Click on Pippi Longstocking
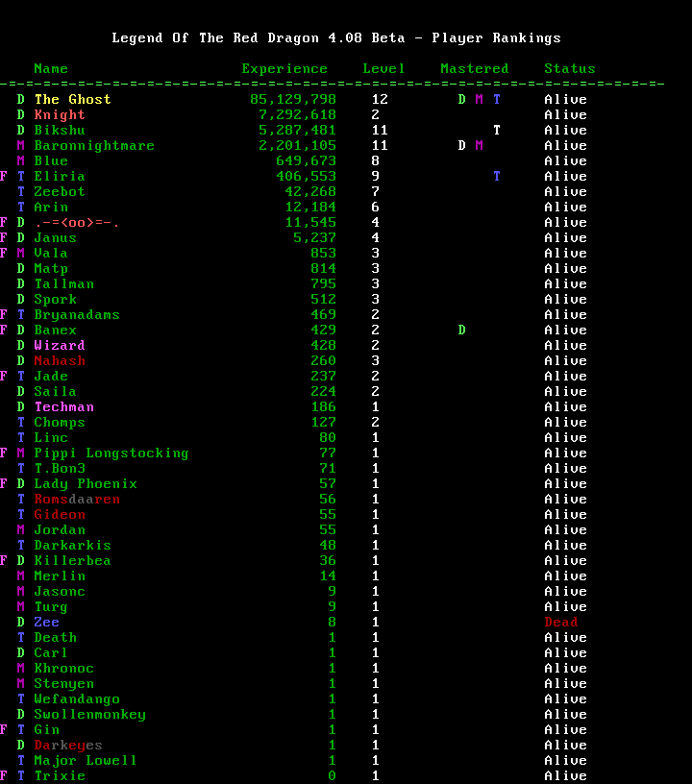 (111, 453)
